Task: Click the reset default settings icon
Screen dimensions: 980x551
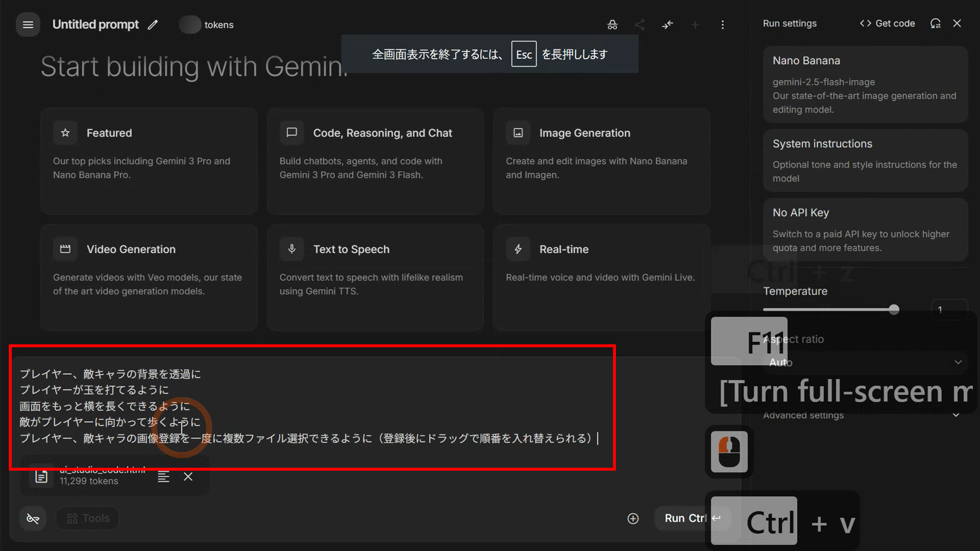Action: 935,24
